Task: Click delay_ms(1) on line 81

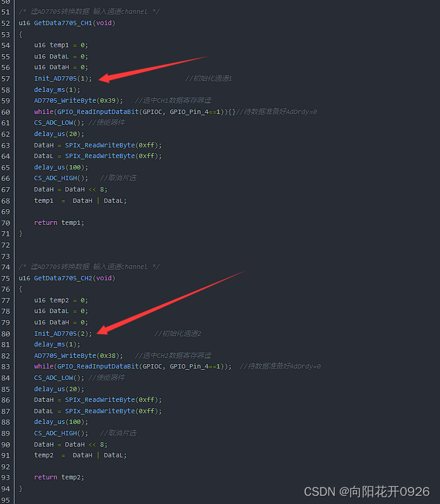Action: (57, 345)
